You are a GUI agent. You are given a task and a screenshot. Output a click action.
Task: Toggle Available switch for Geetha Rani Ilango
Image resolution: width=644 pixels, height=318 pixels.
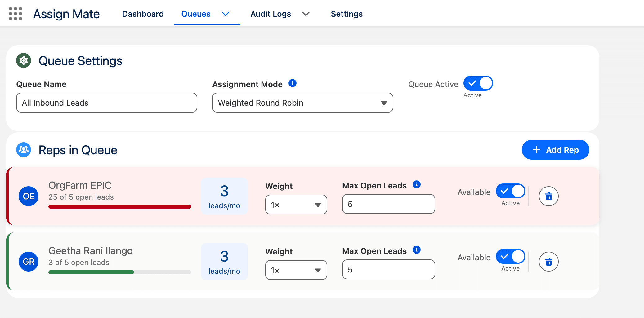(511, 256)
